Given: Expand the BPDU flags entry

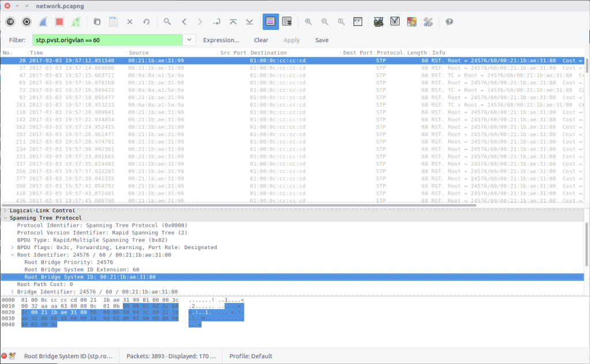Looking at the screenshot, I should [x=13, y=247].
